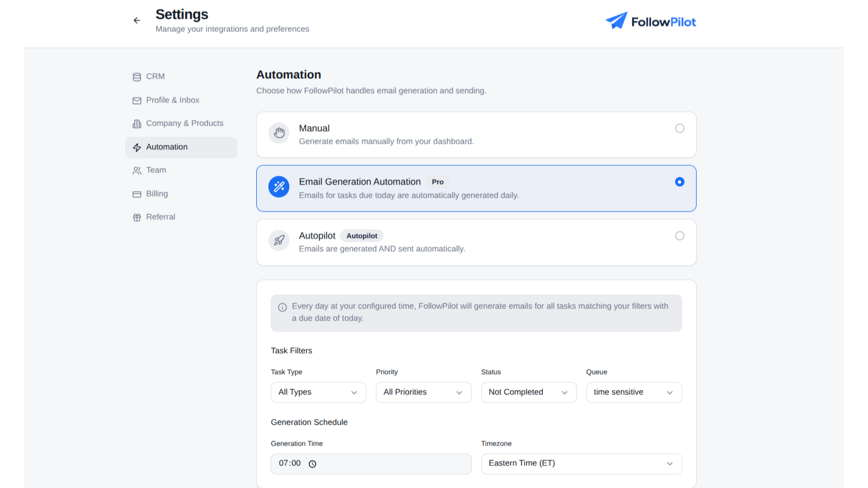Screen dimensions: 868x488
Task: Click 'Generate emails manually from your dashboard.' text
Action: 386,142
